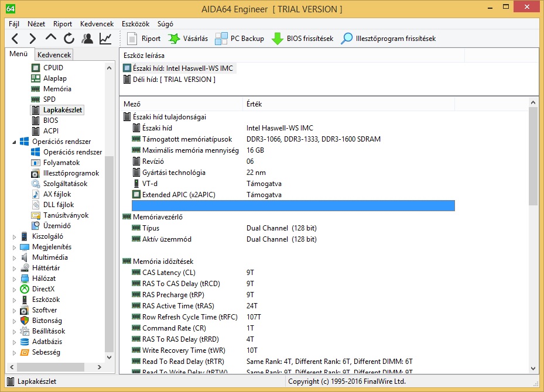Go back with the left arrow toolbar icon

coord(15,39)
